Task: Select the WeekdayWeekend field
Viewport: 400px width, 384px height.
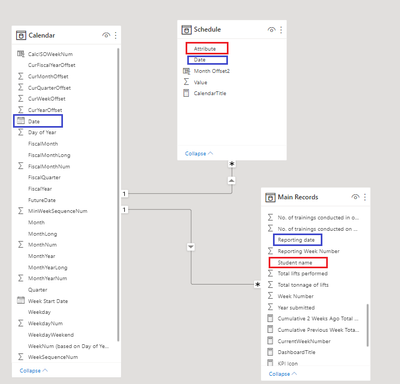Action: [x=51, y=335]
